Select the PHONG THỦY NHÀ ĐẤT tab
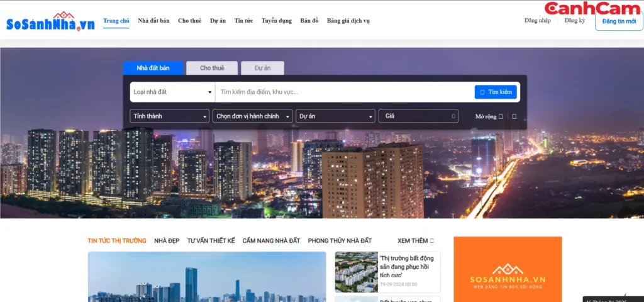This screenshot has height=302, width=644. click(340, 241)
